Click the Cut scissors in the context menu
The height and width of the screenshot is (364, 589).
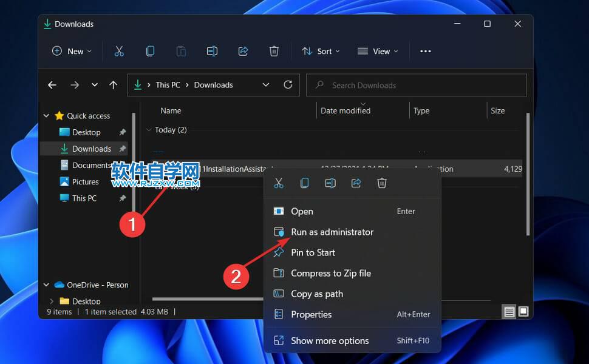(x=278, y=183)
